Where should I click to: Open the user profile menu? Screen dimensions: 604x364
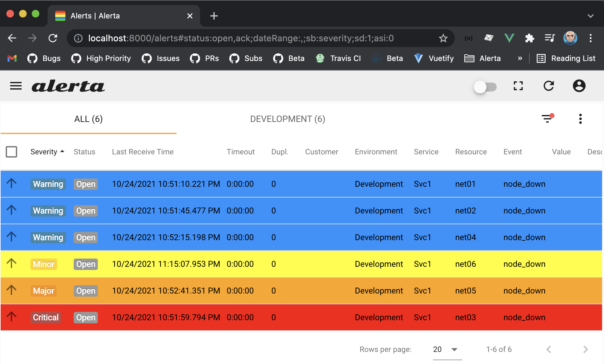pos(579,86)
